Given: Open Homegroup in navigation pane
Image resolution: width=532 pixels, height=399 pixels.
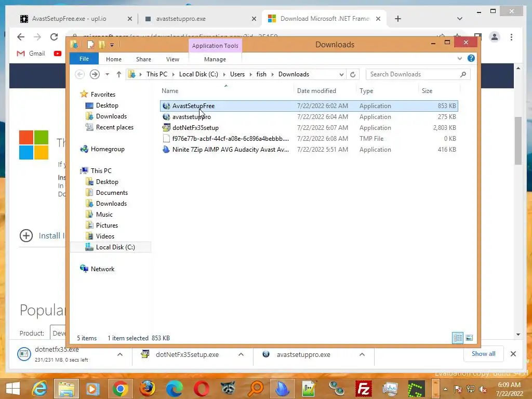Looking at the screenshot, I should point(108,149).
